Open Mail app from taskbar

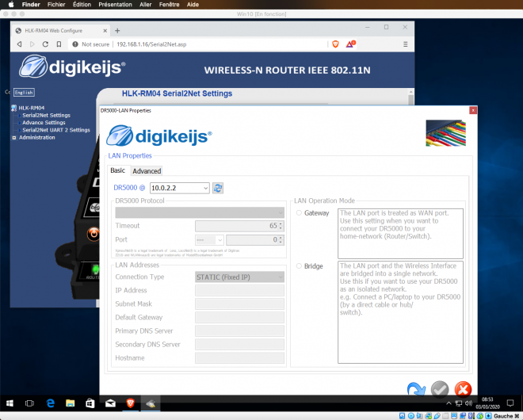pos(110,403)
